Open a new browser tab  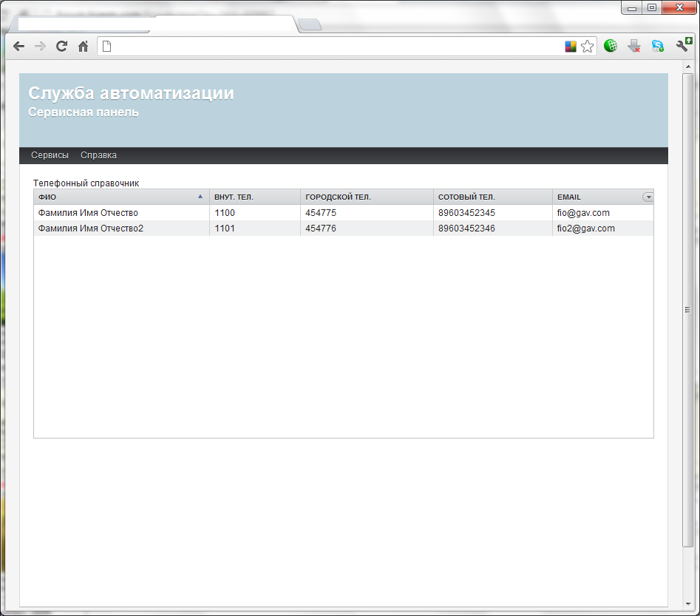310,25
